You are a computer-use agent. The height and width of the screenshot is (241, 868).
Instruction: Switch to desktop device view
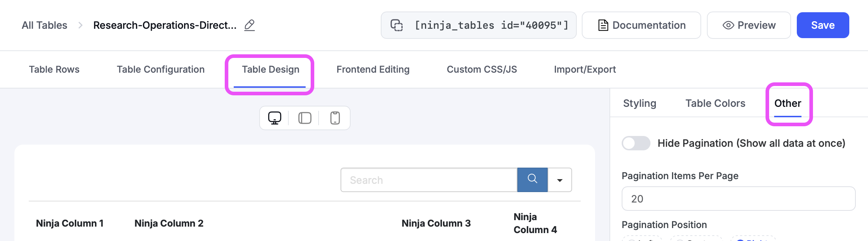point(275,118)
